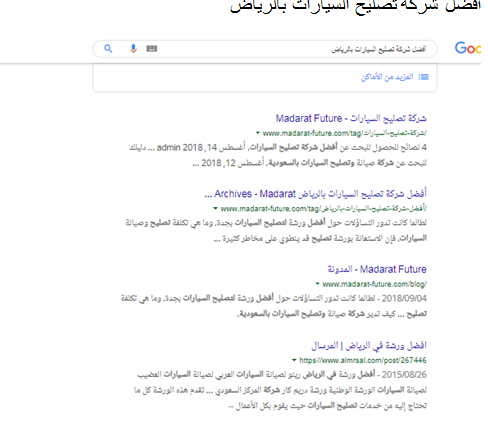The width and height of the screenshot is (492, 434).
Task: Open result المدونة - Madarat Future
Action: pyautogui.click(x=377, y=269)
